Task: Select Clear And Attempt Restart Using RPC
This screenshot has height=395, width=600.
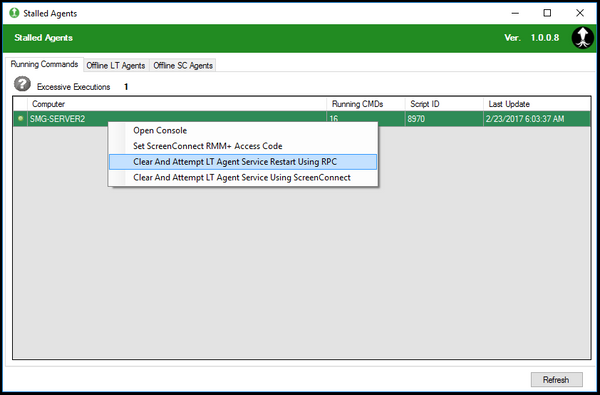Action: coord(243,162)
